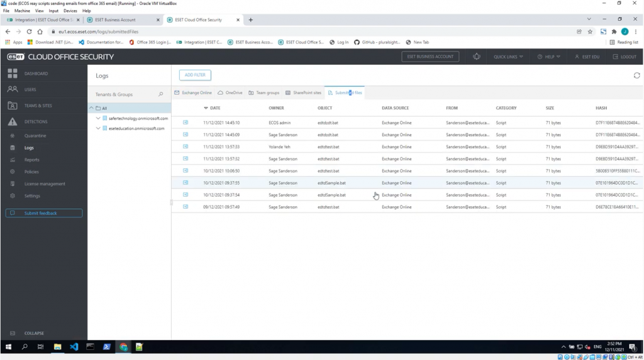The image size is (644, 360).
Task: Open HELP dropdown menu
Action: 548,57
